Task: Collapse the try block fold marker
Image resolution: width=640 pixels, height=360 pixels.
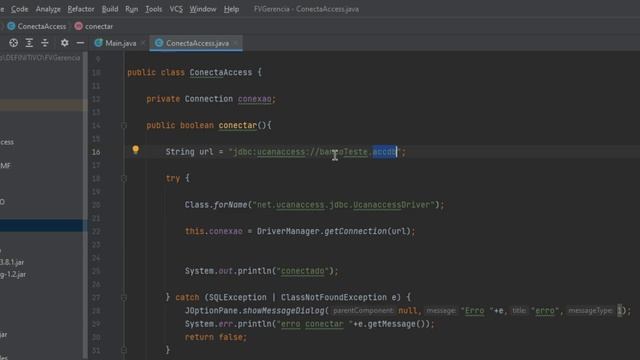Action: pyautogui.click(x=124, y=178)
